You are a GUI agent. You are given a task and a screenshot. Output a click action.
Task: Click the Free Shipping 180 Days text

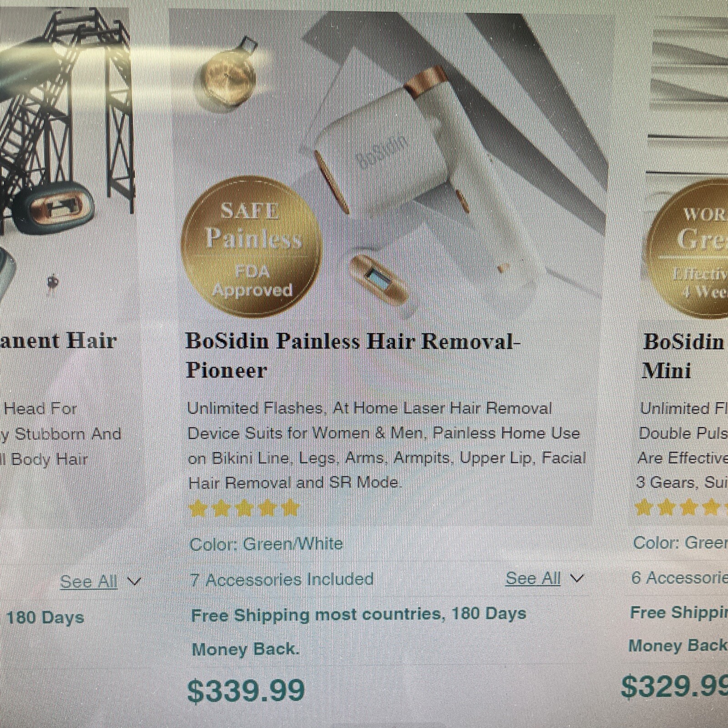click(359, 632)
